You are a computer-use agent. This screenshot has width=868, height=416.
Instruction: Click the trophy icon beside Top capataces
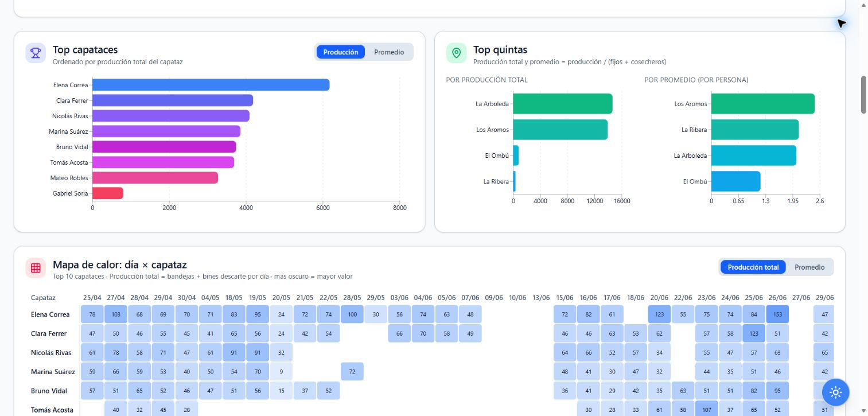coord(36,53)
